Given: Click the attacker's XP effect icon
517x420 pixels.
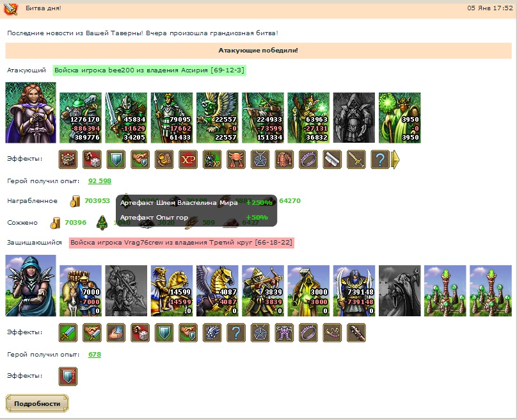Looking at the screenshot, I should 188,159.
